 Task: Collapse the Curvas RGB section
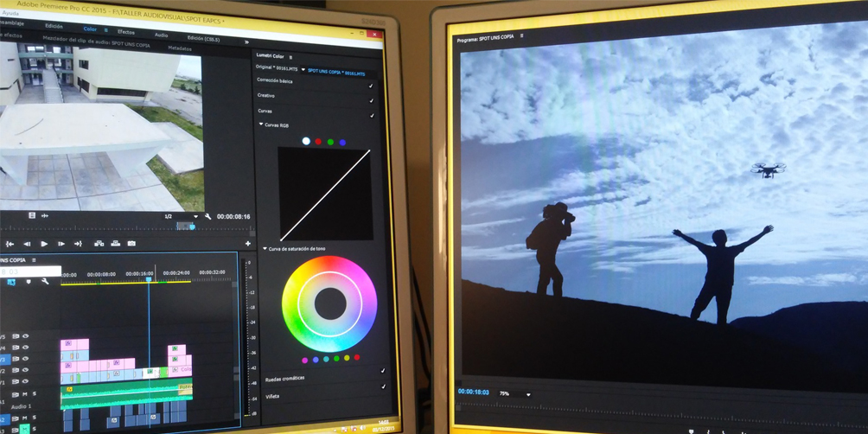point(261,124)
